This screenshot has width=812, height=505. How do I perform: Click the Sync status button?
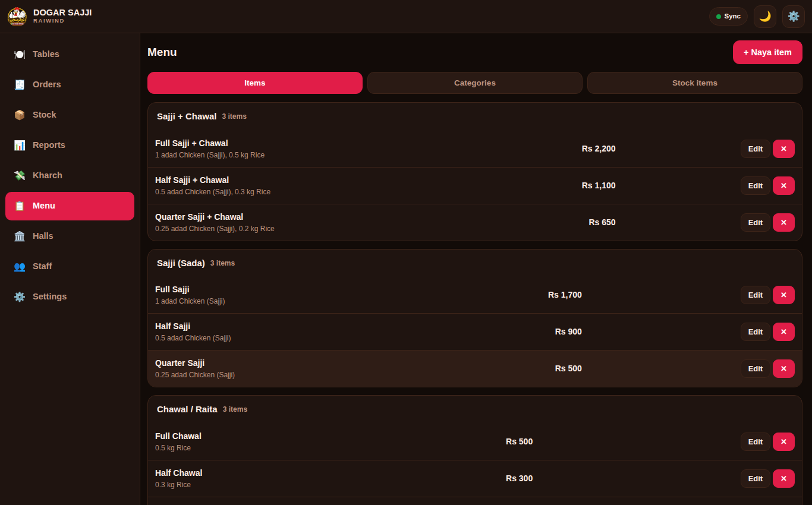tap(728, 17)
